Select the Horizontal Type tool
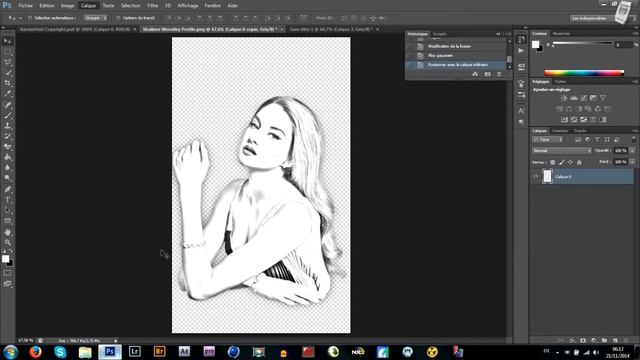640x360 pixels. [7, 200]
